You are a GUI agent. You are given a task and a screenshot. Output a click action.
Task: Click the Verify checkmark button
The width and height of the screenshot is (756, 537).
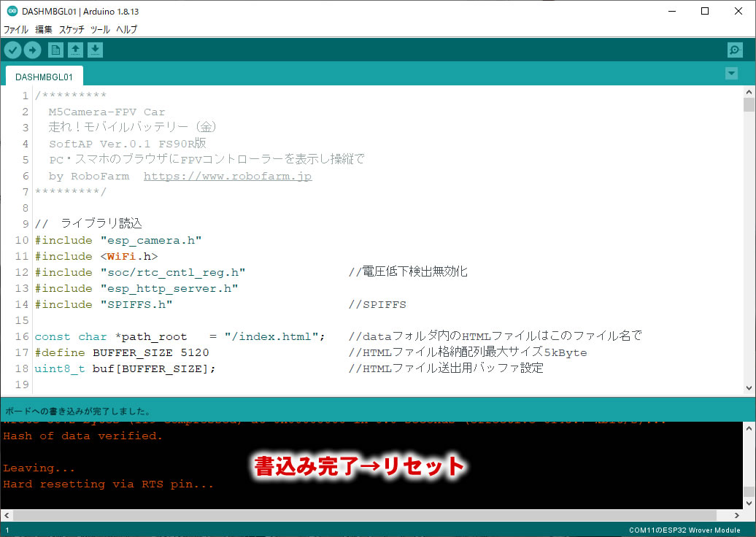click(x=13, y=50)
